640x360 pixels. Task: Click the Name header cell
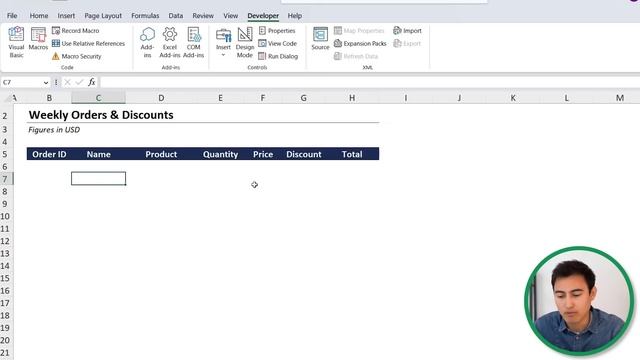(98, 154)
